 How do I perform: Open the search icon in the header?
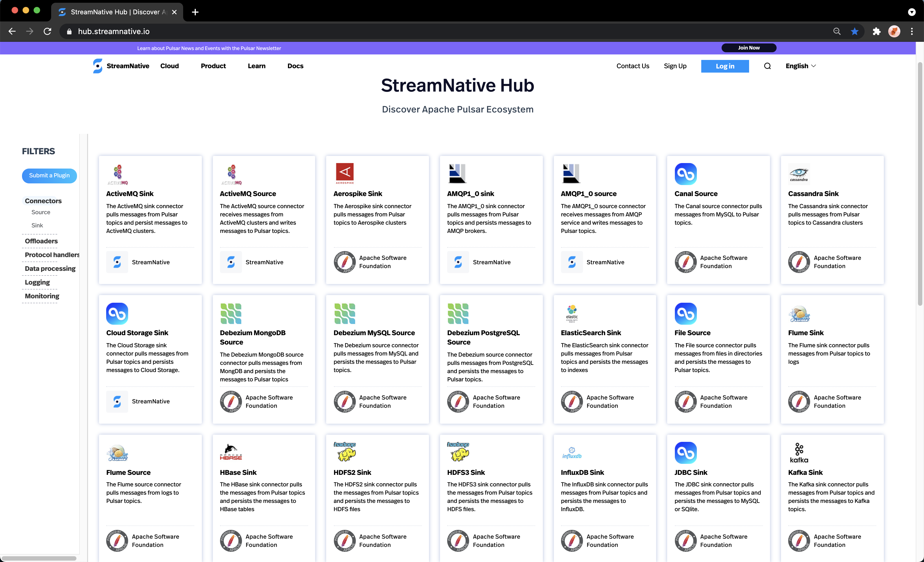(767, 66)
